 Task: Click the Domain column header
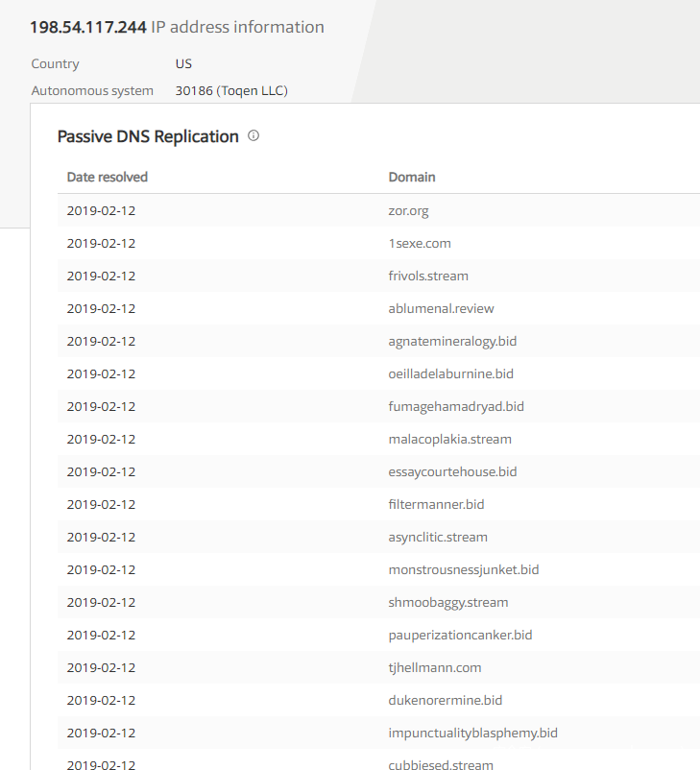(x=412, y=177)
